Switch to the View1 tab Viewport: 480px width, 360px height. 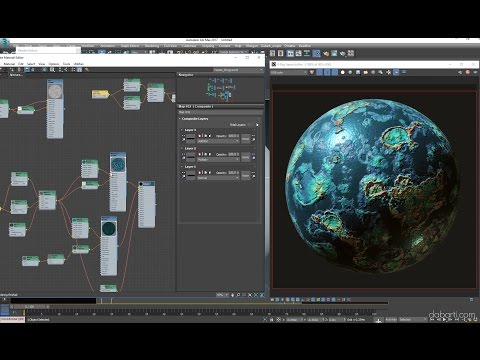pyautogui.click(x=16, y=75)
